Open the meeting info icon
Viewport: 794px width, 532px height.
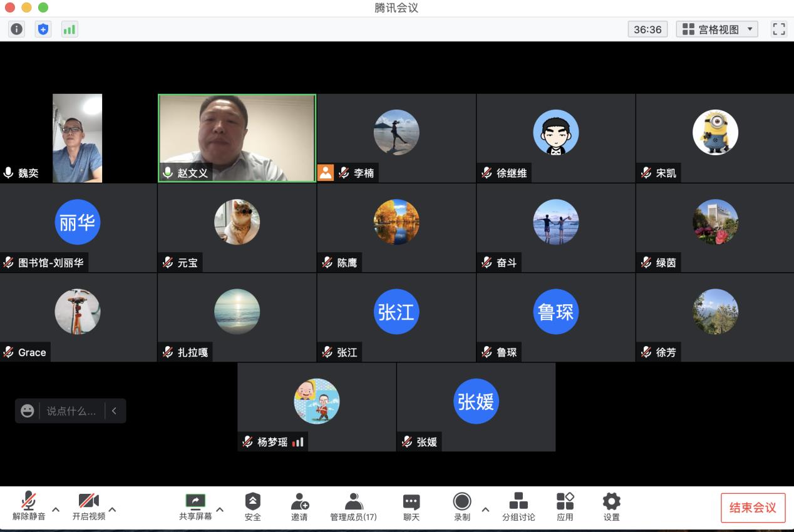[x=16, y=29]
